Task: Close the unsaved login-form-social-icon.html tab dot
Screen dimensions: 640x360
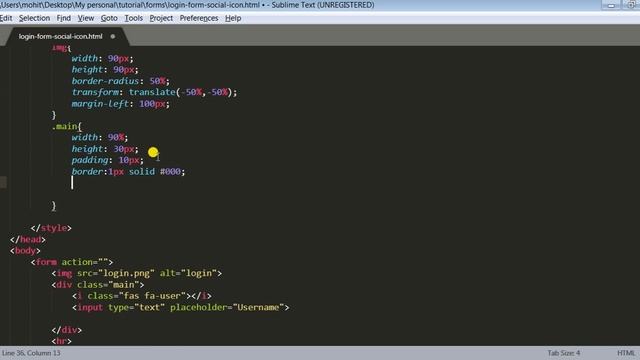Action: [x=113, y=36]
